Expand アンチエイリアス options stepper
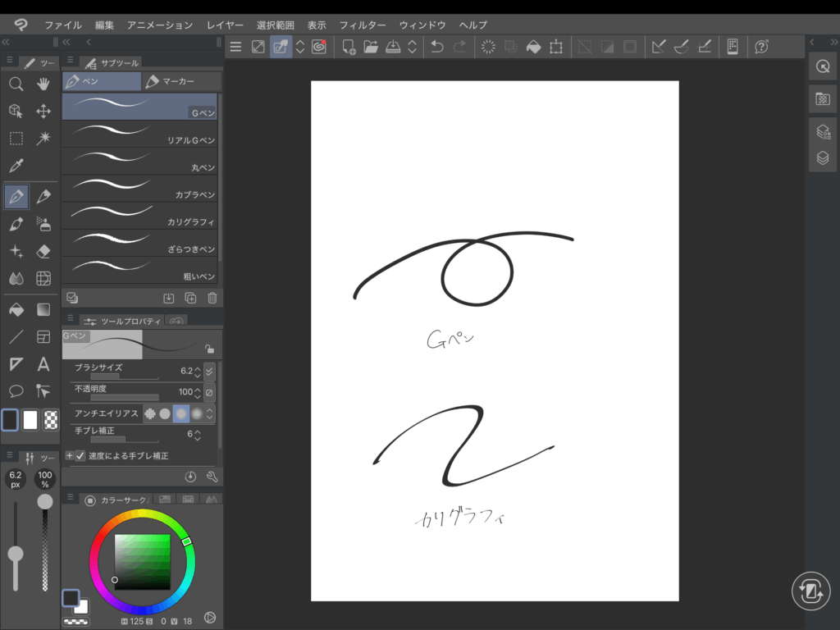The image size is (840, 630). click(x=209, y=414)
